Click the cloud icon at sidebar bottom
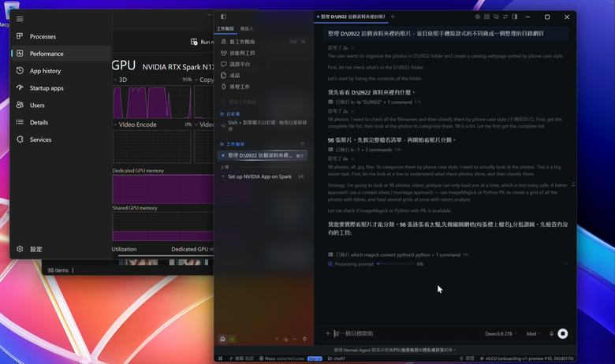 [x=285, y=339]
